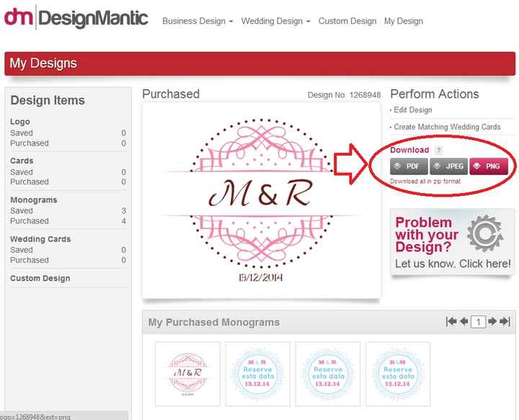Click the DesignMantic logo
The height and width of the screenshot is (420, 519).
pyautogui.click(x=76, y=17)
